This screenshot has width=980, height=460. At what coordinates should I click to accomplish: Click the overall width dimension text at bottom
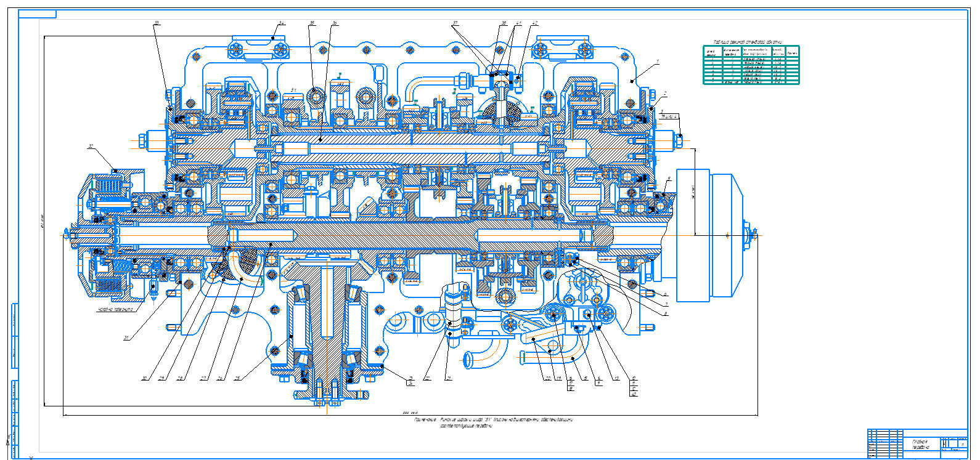coord(410,413)
